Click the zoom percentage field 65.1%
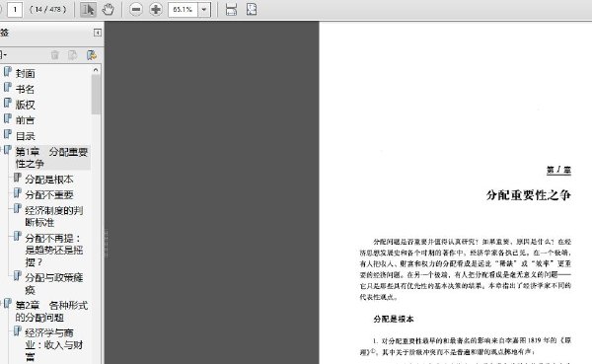 (184, 10)
